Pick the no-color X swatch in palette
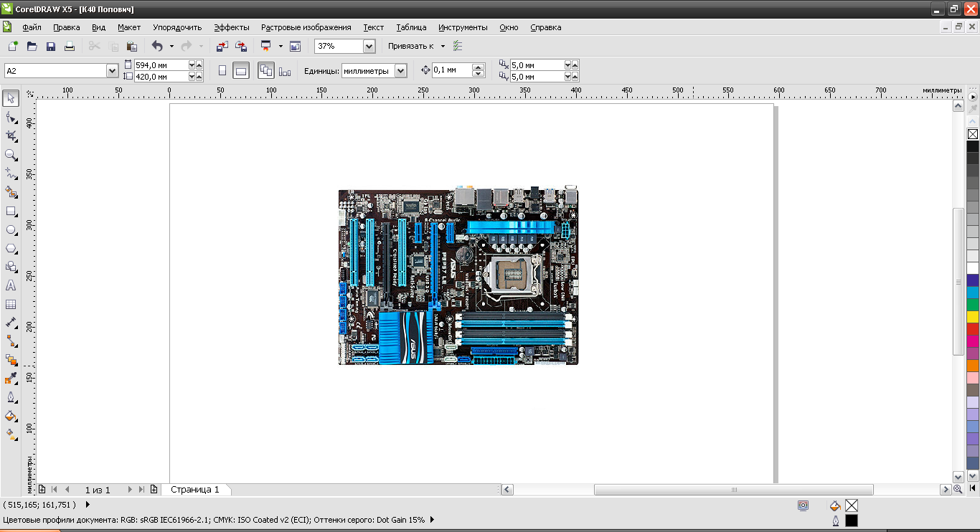 coord(973,134)
